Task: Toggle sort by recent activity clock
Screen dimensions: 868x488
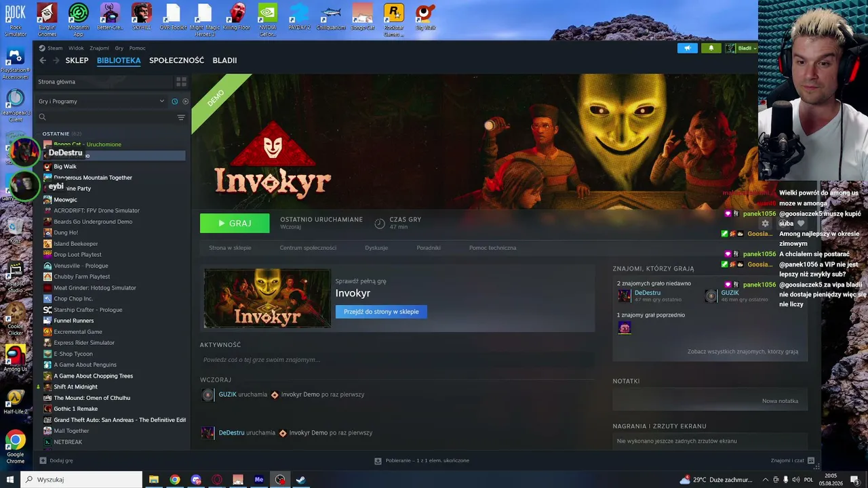Action: [174, 101]
